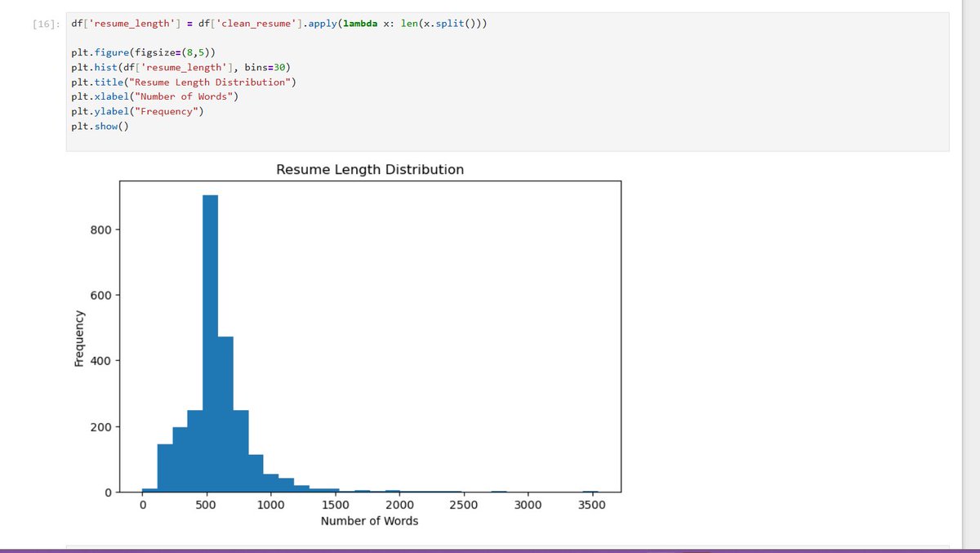Click the 2500 x-axis tick label
Image resolution: width=980 pixels, height=553 pixels.
[463, 505]
